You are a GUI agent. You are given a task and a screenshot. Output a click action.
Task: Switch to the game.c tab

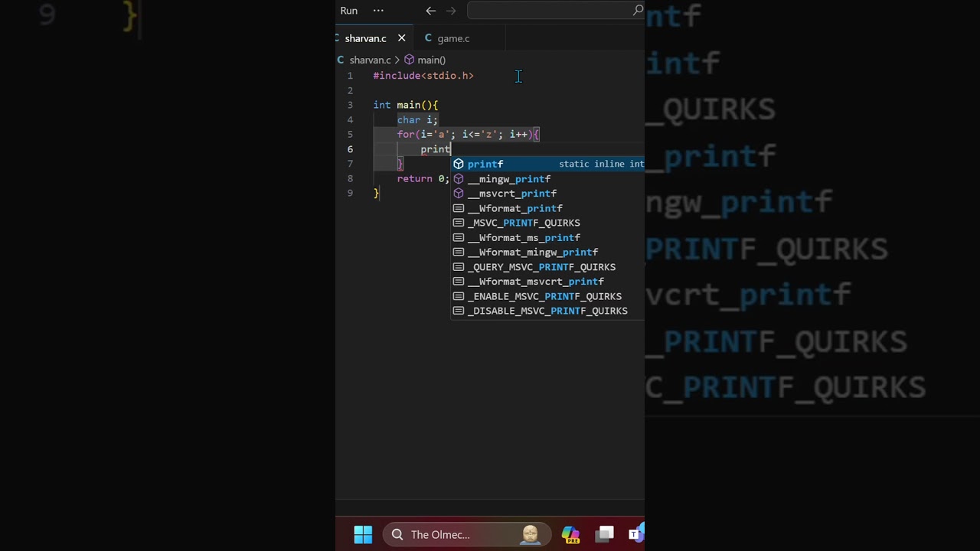pos(453,38)
